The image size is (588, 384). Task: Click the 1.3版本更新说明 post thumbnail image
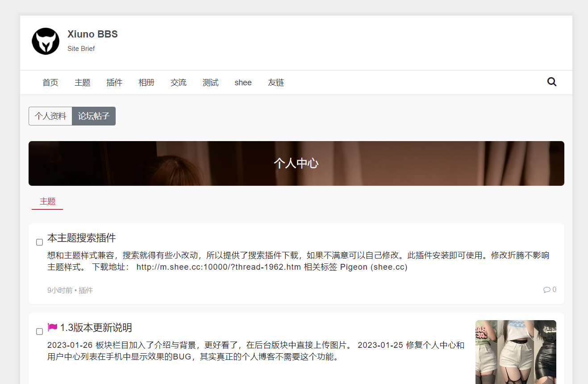point(516,352)
